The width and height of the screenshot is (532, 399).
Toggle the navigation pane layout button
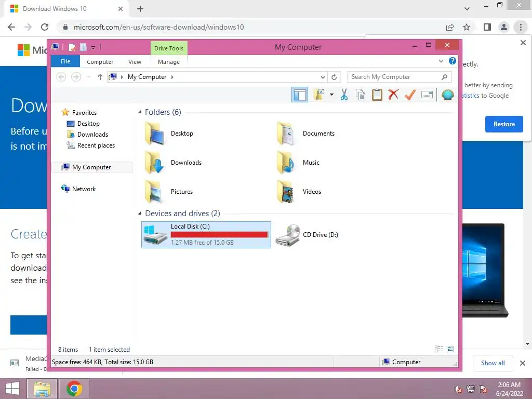(300, 95)
